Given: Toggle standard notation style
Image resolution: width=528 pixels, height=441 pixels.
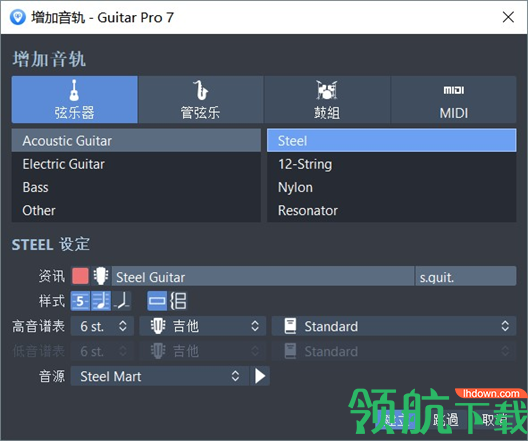Looking at the screenshot, I should point(101,301).
